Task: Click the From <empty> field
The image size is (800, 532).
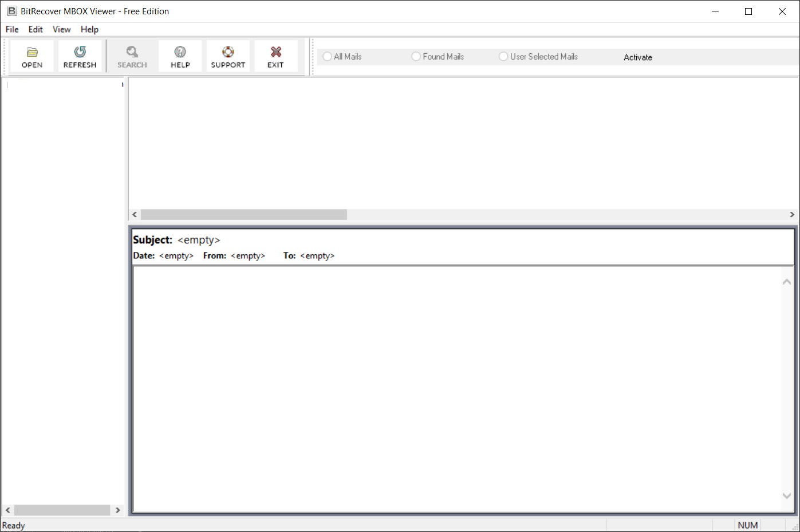Action: 234,256
